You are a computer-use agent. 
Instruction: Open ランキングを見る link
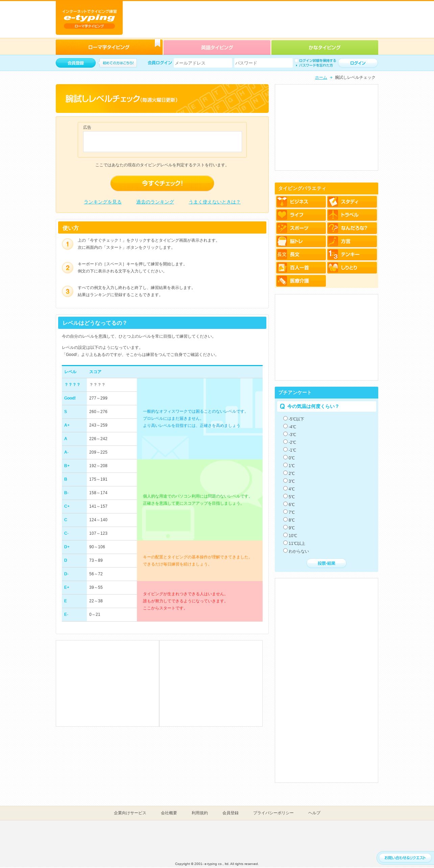pos(103,202)
